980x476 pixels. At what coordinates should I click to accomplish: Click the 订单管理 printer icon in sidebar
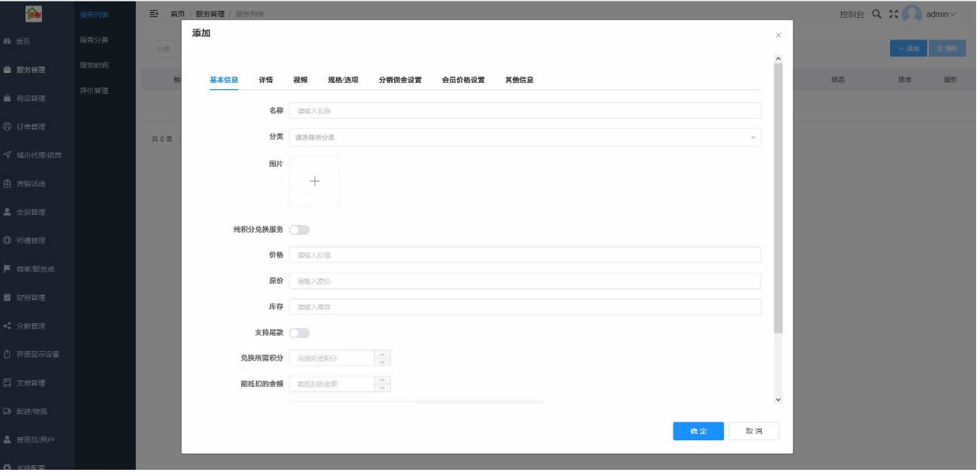(x=7, y=126)
